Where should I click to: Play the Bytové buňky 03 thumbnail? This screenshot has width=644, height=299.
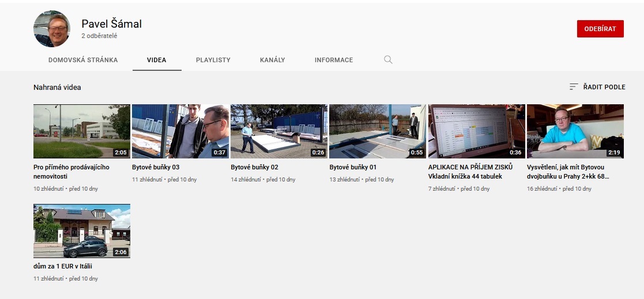(x=180, y=131)
